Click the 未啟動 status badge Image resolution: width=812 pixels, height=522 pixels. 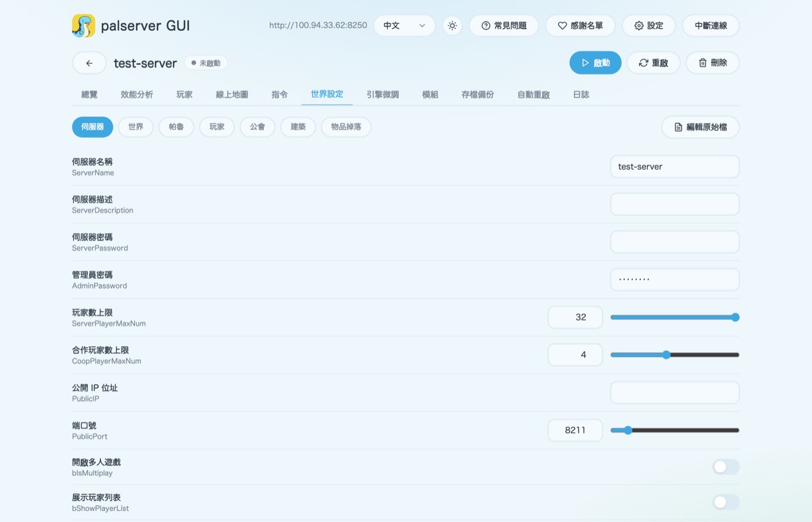206,63
